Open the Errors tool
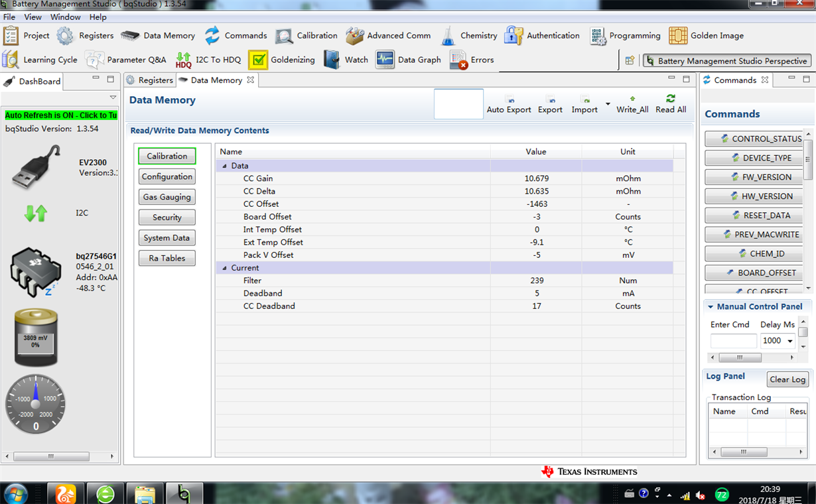The width and height of the screenshot is (816, 504). [x=472, y=60]
